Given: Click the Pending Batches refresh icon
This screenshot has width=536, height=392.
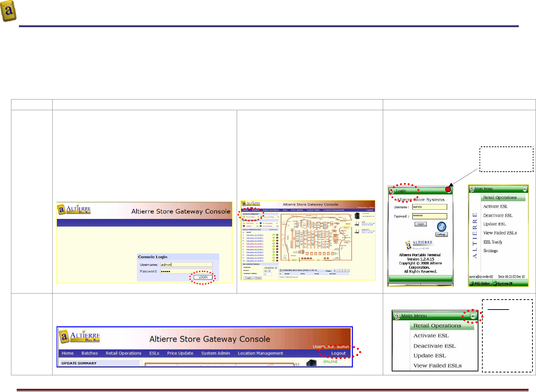Looking at the screenshot, I should [x=280, y=270].
